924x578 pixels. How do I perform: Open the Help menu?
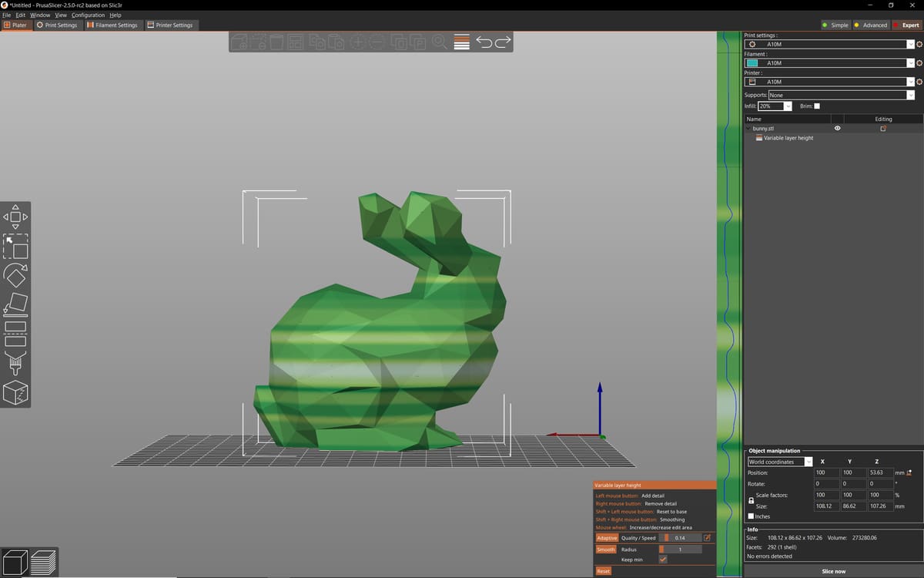point(115,15)
